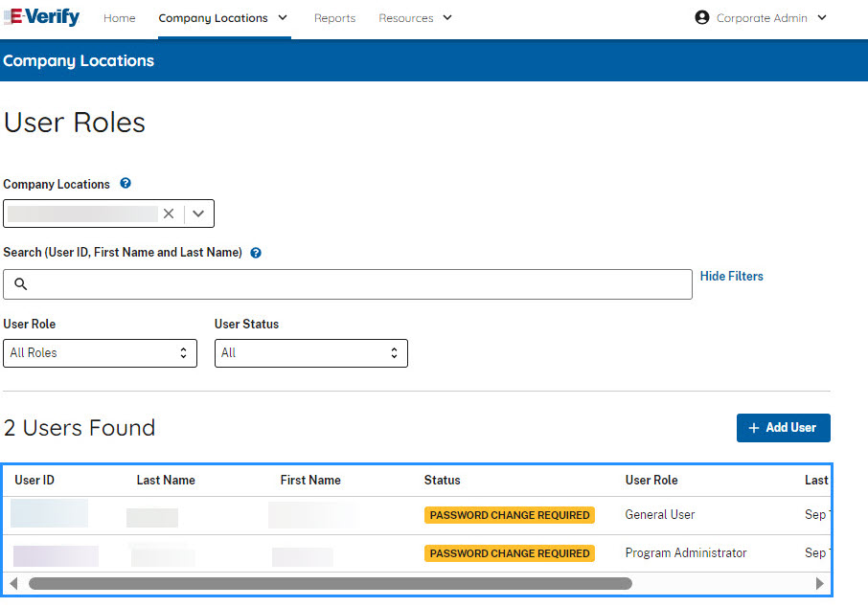Open the Reports page
The width and height of the screenshot is (868, 607).
[x=335, y=18]
